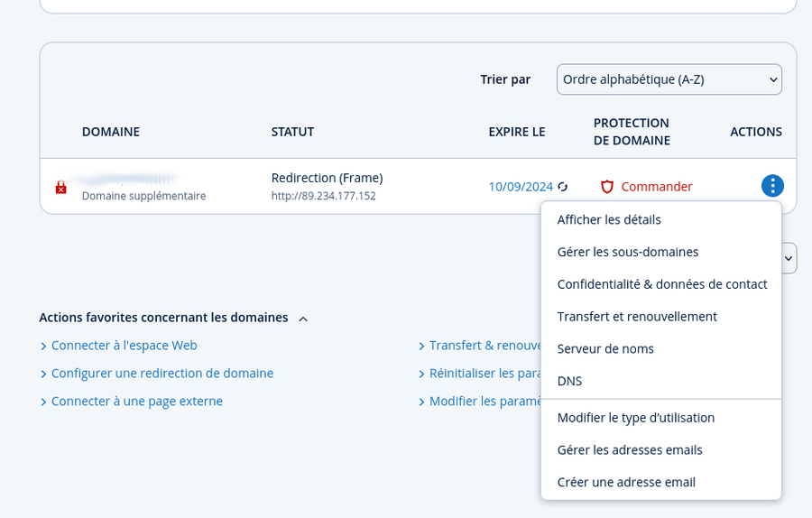Open the Connecter à l'espace Web link
This screenshot has width=812, height=518.
(x=124, y=346)
